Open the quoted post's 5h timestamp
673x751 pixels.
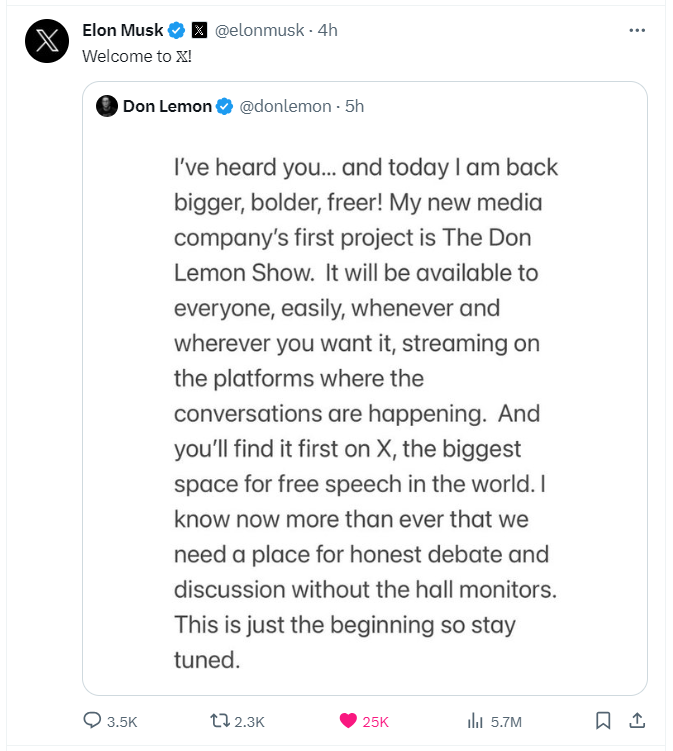tap(354, 106)
